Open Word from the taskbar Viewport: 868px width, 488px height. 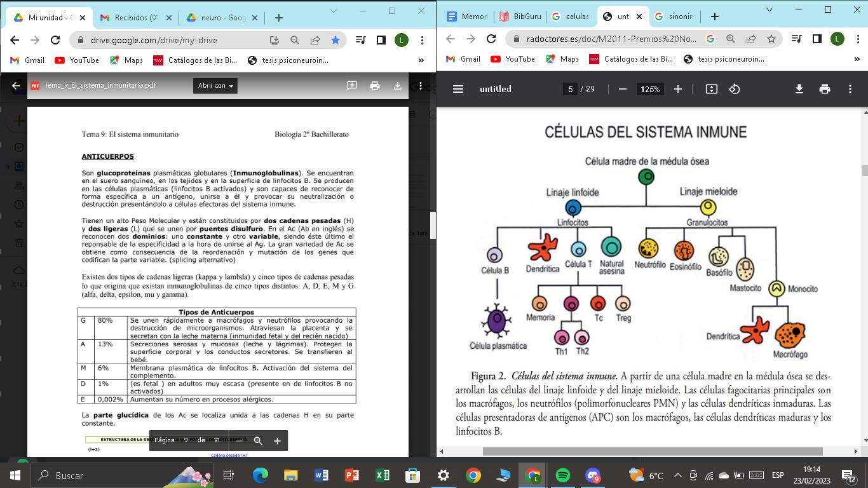321,475
